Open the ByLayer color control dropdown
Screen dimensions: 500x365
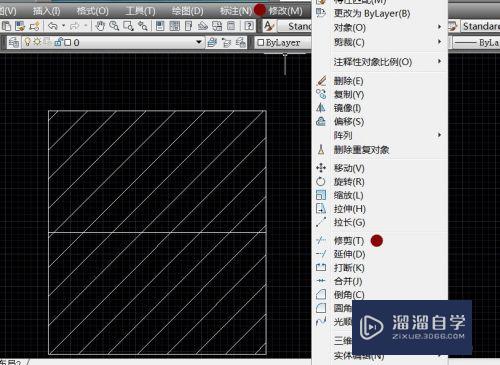coord(283,43)
